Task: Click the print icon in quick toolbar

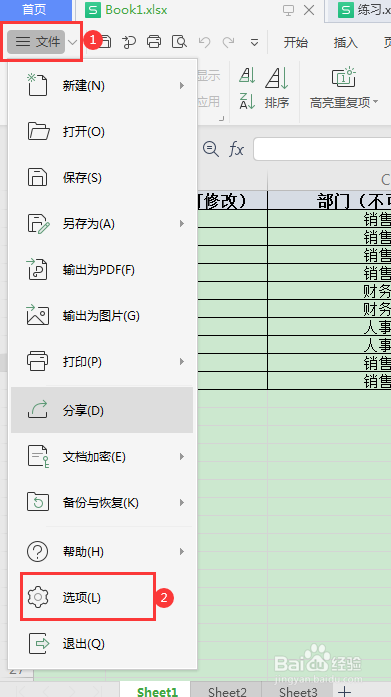Action: [154, 42]
